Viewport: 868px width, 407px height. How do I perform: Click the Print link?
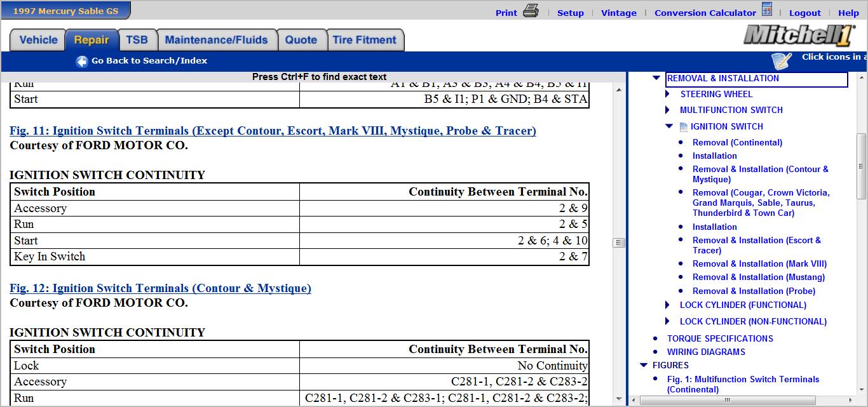coord(506,13)
